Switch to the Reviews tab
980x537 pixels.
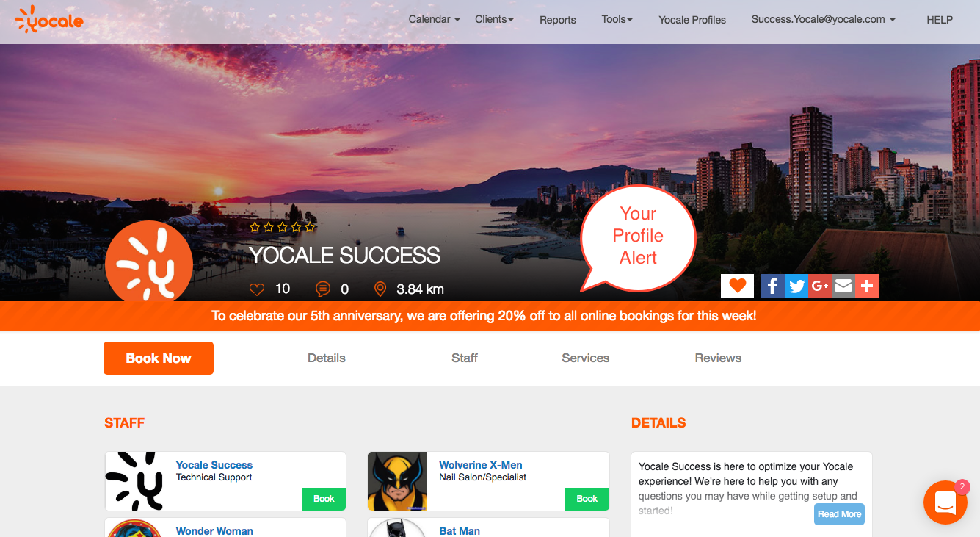click(718, 358)
